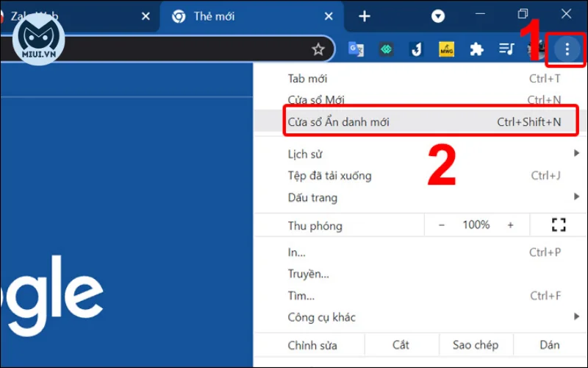Open the media control playlist icon
The width and height of the screenshot is (588, 368).
point(506,49)
